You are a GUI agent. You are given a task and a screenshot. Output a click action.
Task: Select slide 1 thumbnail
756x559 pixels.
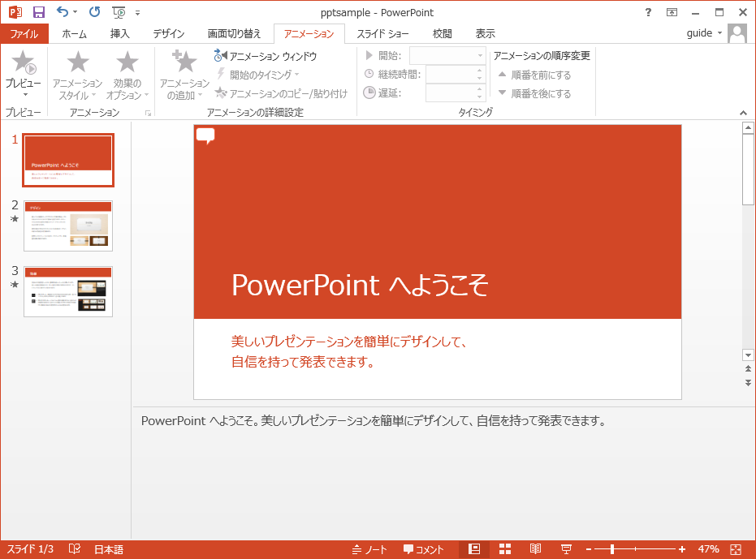click(68, 160)
